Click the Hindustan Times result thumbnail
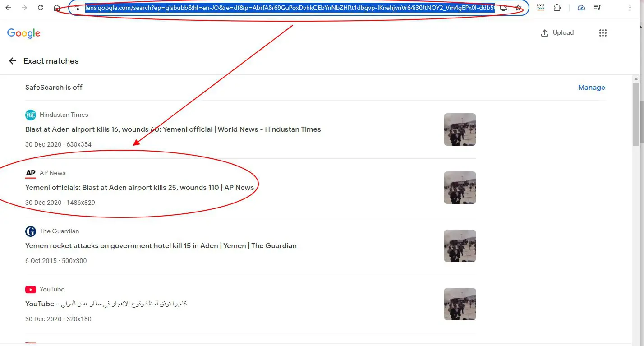 pyautogui.click(x=460, y=129)
